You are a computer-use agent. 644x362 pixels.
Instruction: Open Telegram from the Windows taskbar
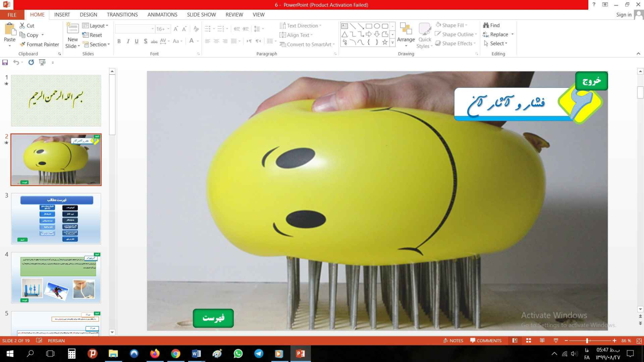(x=259, y=354)
